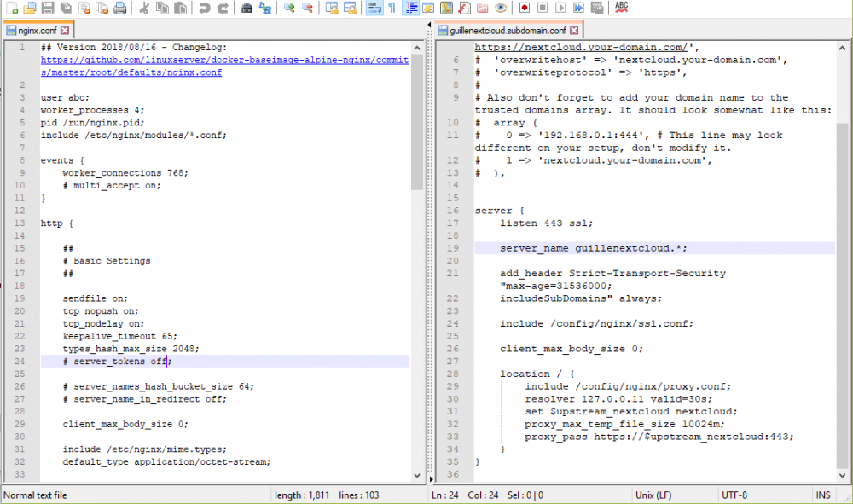
Task: Toggle indent guide display
Action: tap(411, 8)
